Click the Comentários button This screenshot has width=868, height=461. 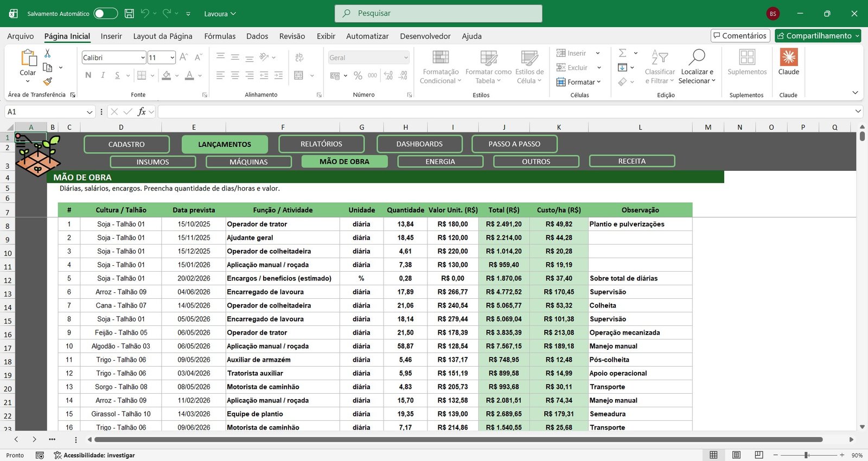[741, 36]
